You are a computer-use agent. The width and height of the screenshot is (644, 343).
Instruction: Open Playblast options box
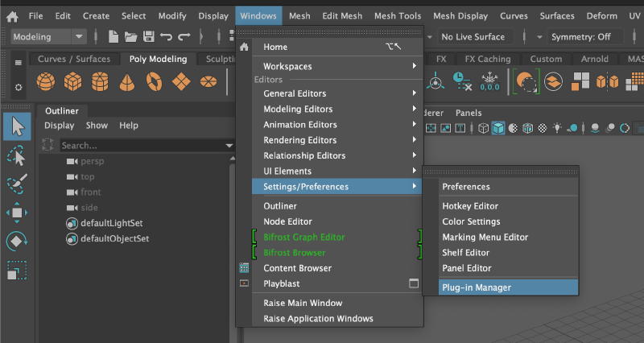point(414,283)
